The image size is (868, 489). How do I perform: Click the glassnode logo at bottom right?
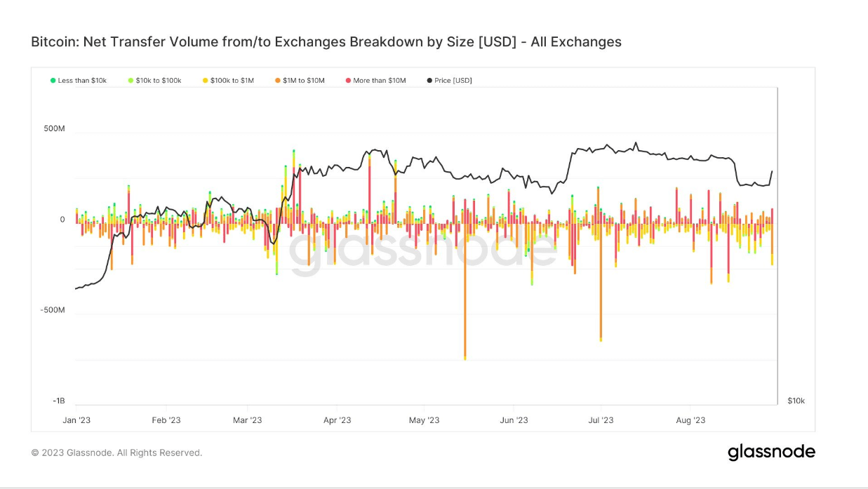(771, 452)
